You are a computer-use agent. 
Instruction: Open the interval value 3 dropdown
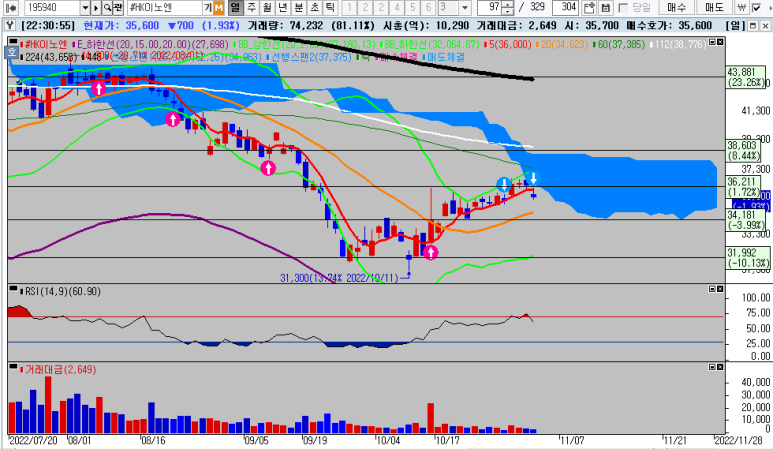pyautogui.click(x=464, y=7)
